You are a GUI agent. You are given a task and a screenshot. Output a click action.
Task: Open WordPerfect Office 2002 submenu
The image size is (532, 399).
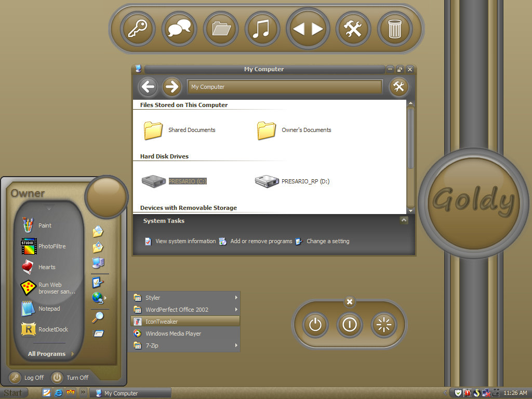coord(185,310)
